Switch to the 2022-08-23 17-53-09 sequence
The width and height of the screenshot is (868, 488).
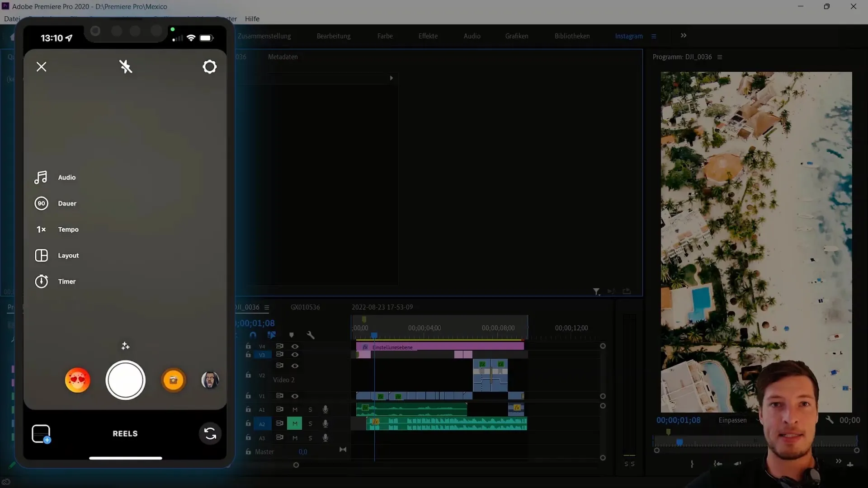coord(382,307)
